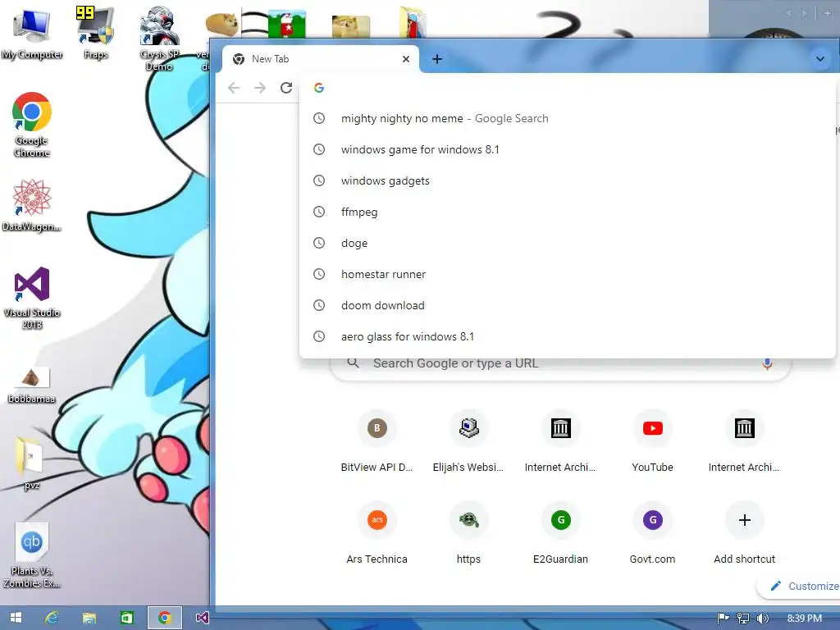Screen dimensions: 840x630
Task: Select the Plants Vs. Zombies torrent file
Action: [32, 555]
